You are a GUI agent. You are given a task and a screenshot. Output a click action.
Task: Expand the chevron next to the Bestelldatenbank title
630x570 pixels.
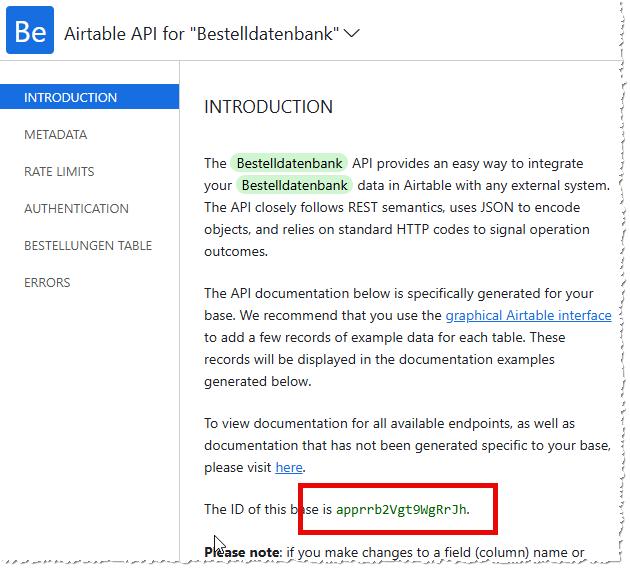point(351,33)
